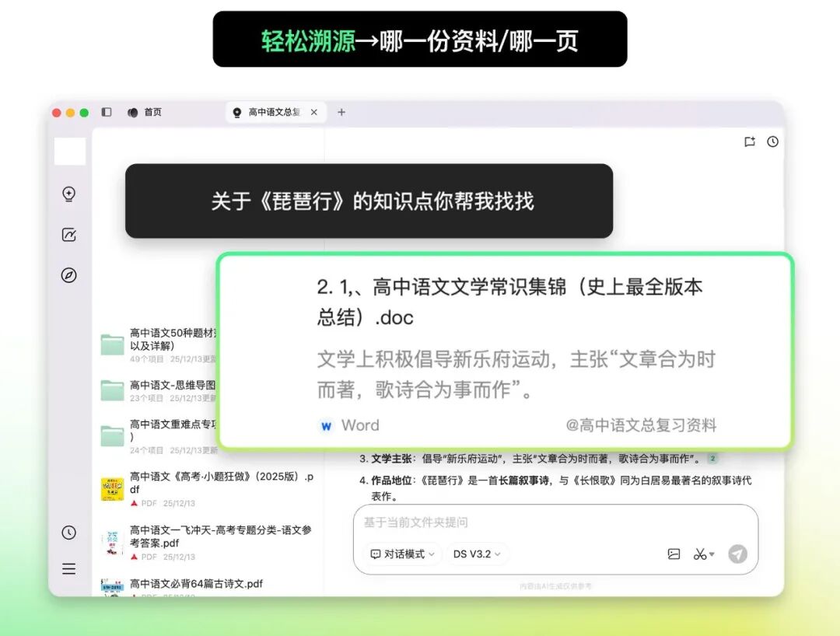Click the send message button
This screenshot has width=840, height=636.
tap(737, 554)
